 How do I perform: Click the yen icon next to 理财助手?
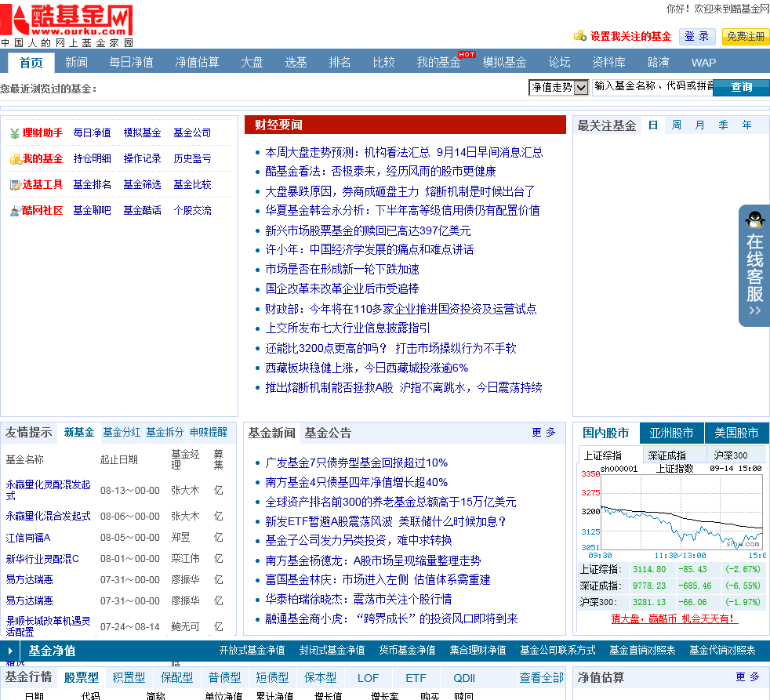click(x=15, y=133)
